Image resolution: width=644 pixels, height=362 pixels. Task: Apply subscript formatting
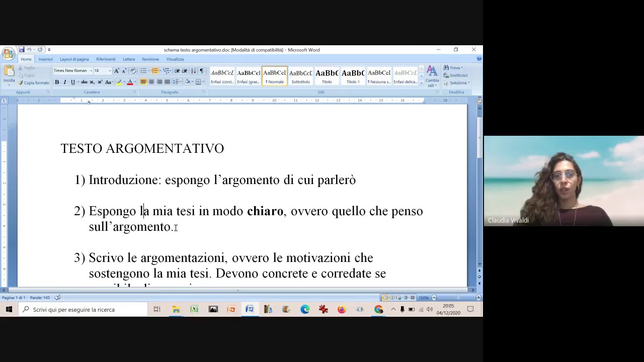click(x=92, y=82)
